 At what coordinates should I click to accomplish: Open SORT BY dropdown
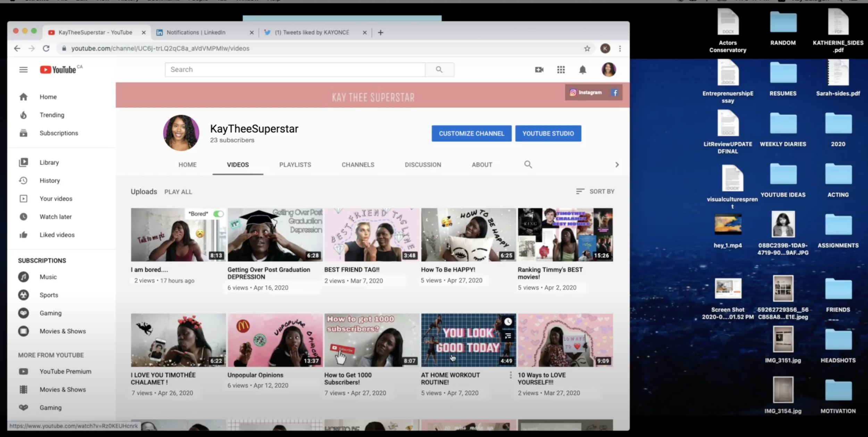pyautogui.click(x=595, y=191)
